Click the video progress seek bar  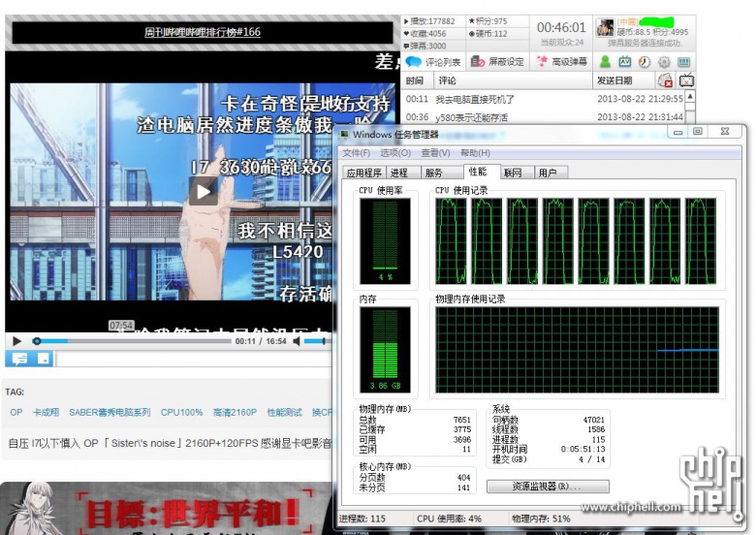point(133,341)
